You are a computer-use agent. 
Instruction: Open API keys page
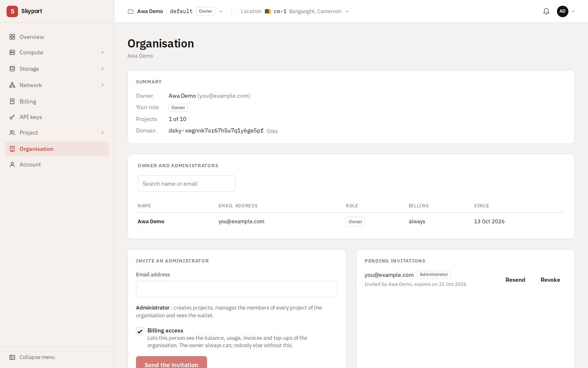[x=57, y=117]
